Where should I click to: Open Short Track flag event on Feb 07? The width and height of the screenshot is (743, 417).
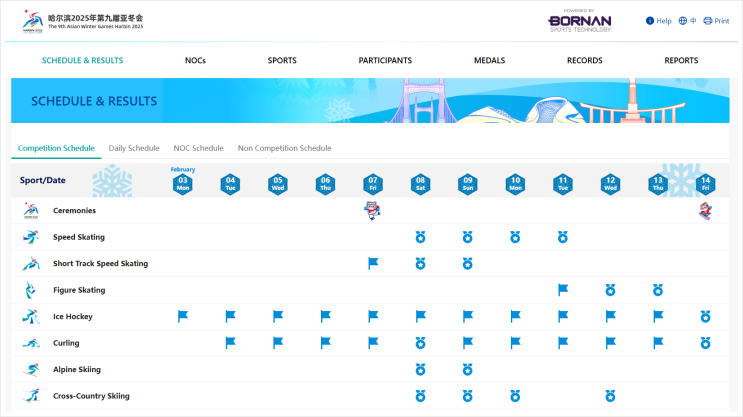pos(373,263)
